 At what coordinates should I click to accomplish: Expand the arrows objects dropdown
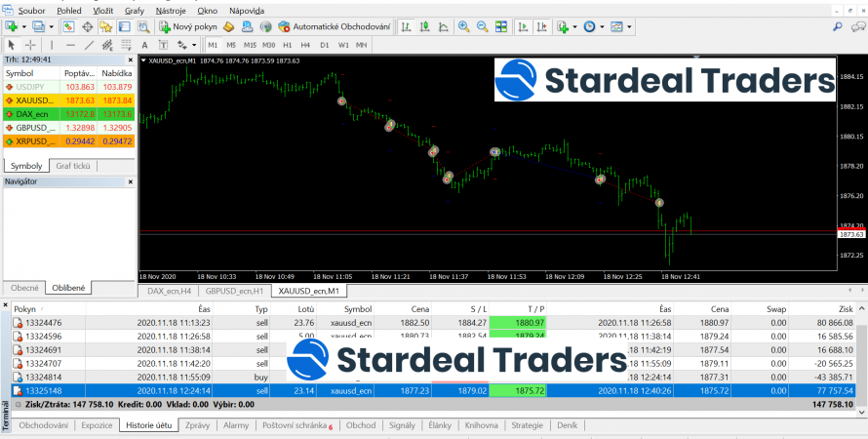194,45
